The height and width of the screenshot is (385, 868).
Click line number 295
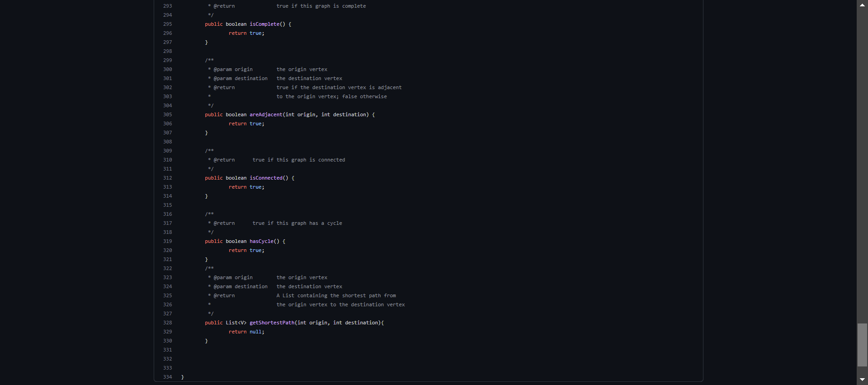168,24
